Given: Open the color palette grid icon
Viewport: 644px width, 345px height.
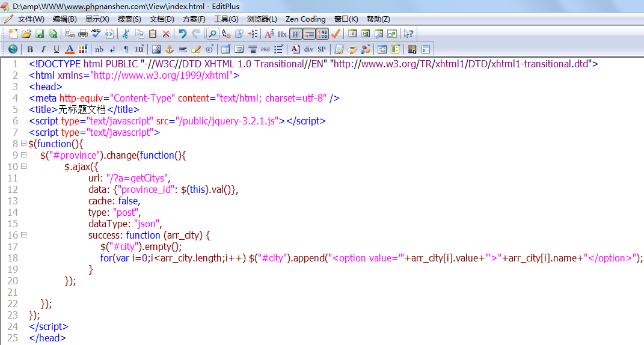Looking at the screenshot, I should pyautogui.click(x=83, y=49).
